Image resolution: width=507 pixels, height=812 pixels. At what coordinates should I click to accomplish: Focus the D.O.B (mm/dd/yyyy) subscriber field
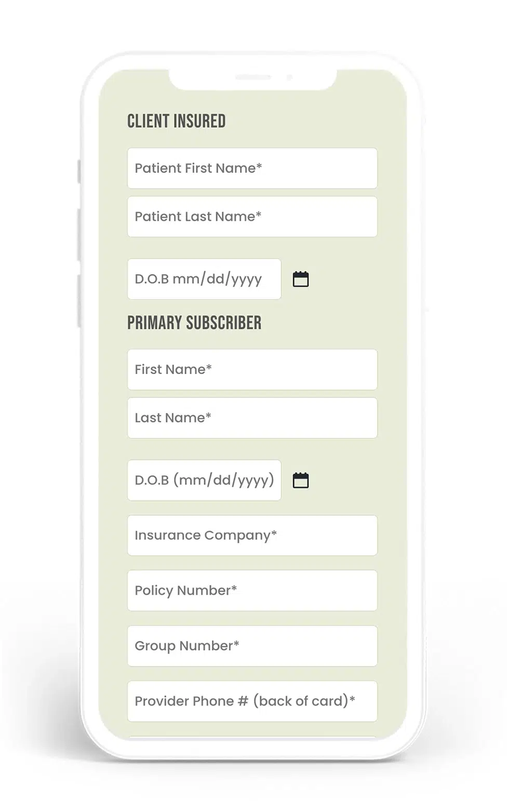[204, 480]
